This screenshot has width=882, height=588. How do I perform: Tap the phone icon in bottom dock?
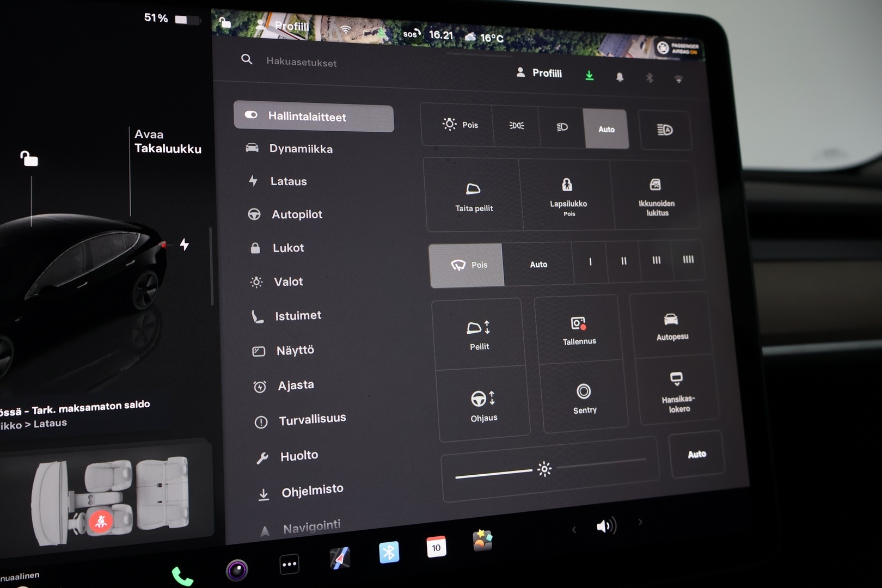tap(182, 576)
